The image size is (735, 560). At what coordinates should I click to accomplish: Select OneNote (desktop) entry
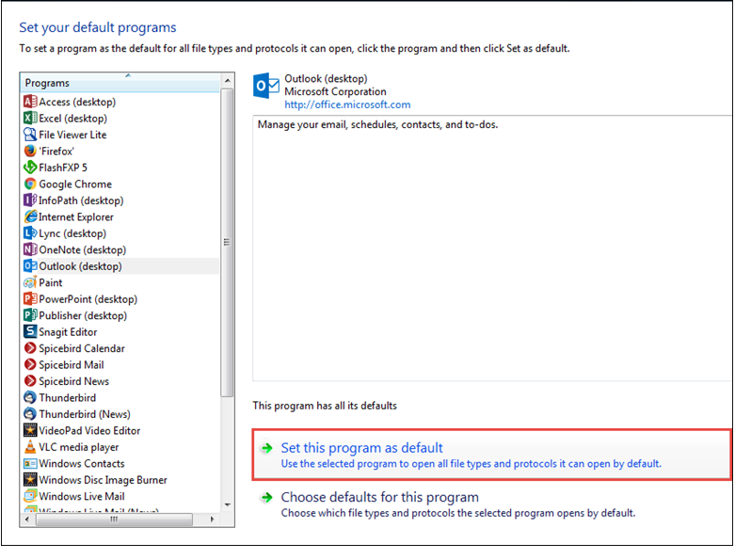[83, 249]
